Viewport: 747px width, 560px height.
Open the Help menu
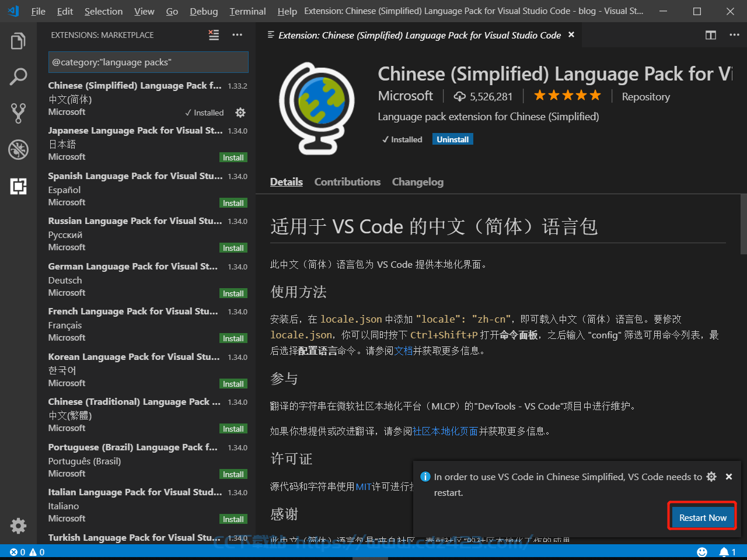point(287,11)
